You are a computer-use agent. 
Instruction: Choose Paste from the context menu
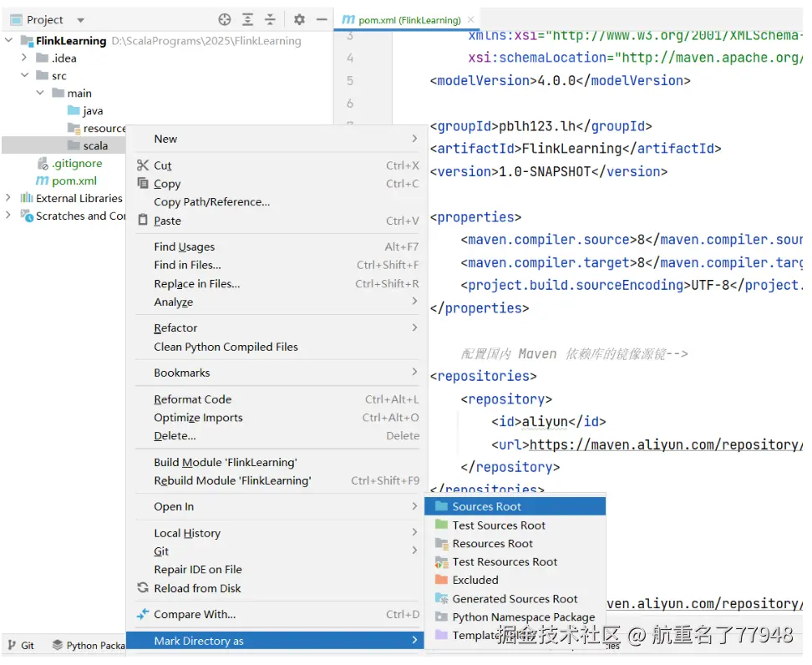pyautogui.click(x=277, y=221)
